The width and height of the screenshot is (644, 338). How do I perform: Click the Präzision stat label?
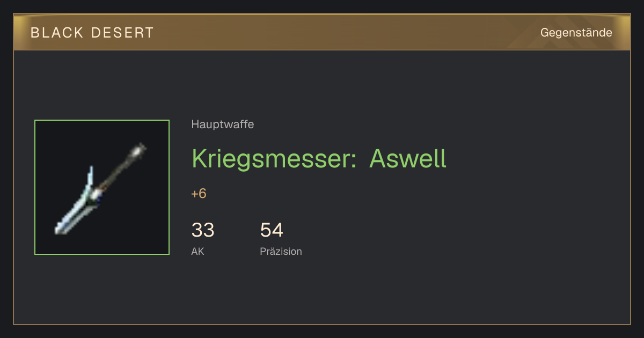pos(281,251)
